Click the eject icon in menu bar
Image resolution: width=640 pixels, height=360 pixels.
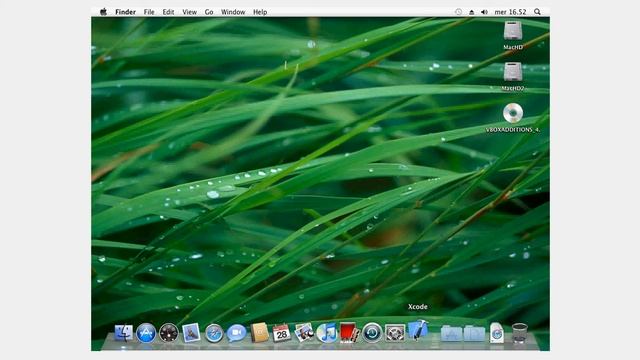click(471, 12)
